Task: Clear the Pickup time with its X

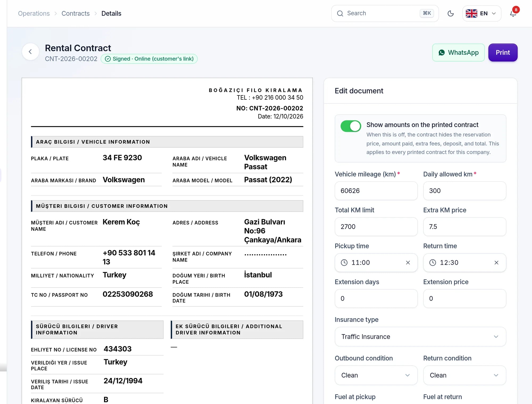Action: point(408,263)
